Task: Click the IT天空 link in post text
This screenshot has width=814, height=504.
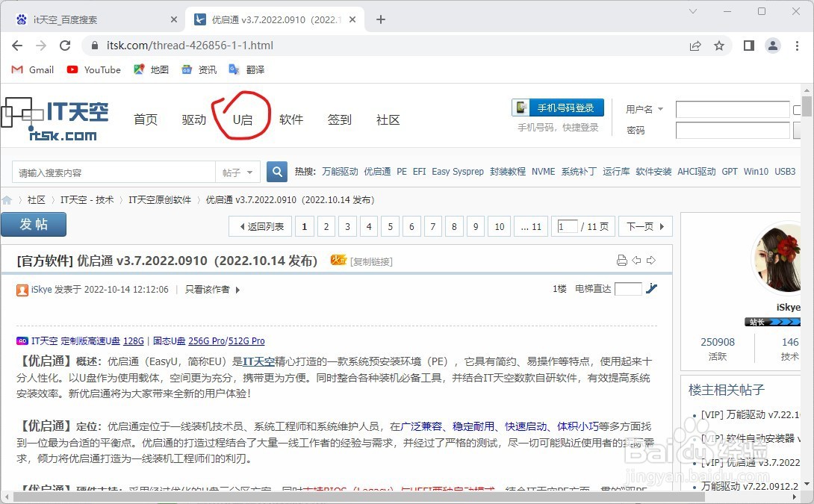Action: [258, 362]
